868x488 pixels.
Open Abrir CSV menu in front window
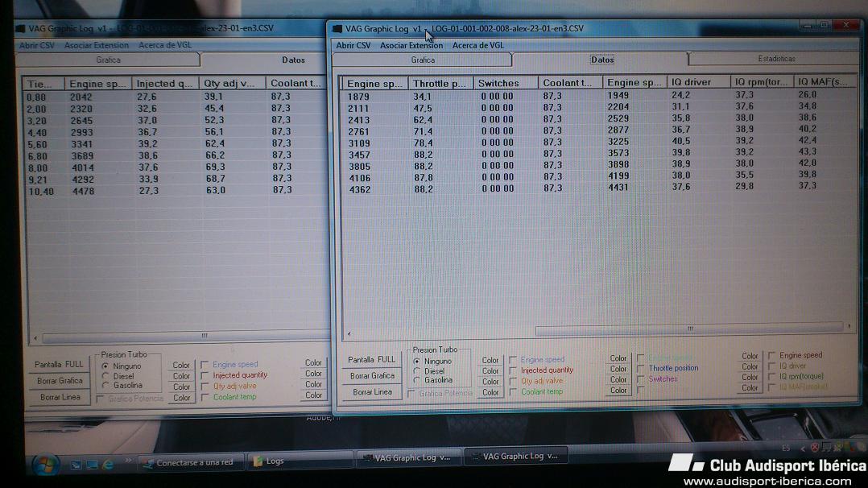[353, 45]
